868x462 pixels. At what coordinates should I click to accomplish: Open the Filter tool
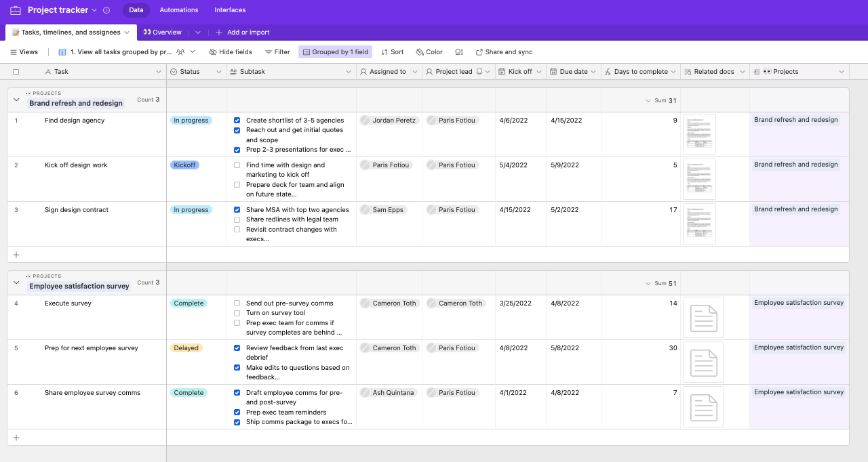tap(277, 52)
